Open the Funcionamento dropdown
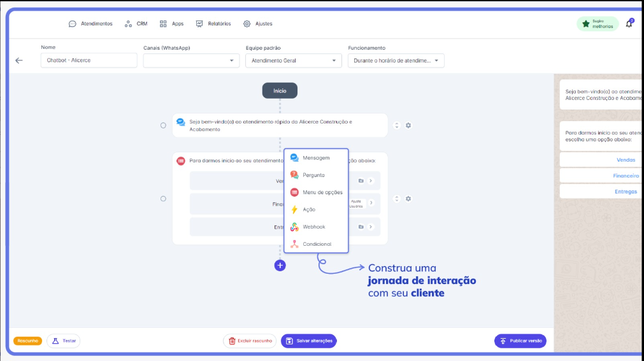Image resolution: width=644 pixels, height=361 pixels. pos(396,60)
